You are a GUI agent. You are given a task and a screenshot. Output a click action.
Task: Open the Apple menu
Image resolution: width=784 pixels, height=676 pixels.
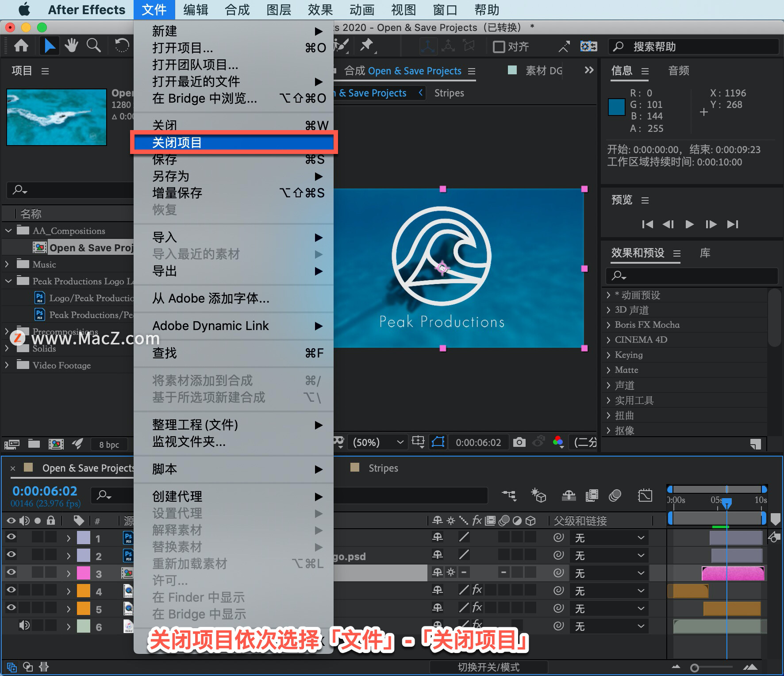click(24, 9)
